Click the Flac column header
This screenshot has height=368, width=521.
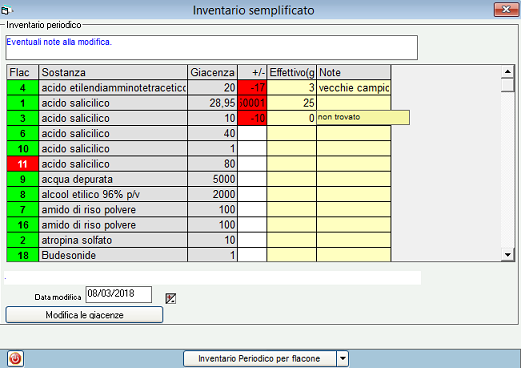click(x=22, y=72)
